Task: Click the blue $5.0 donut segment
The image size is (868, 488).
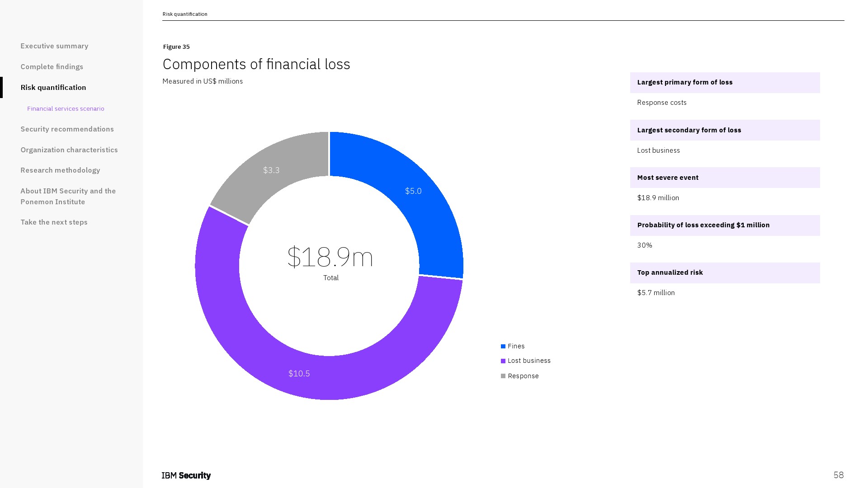Action: point(413,191)
